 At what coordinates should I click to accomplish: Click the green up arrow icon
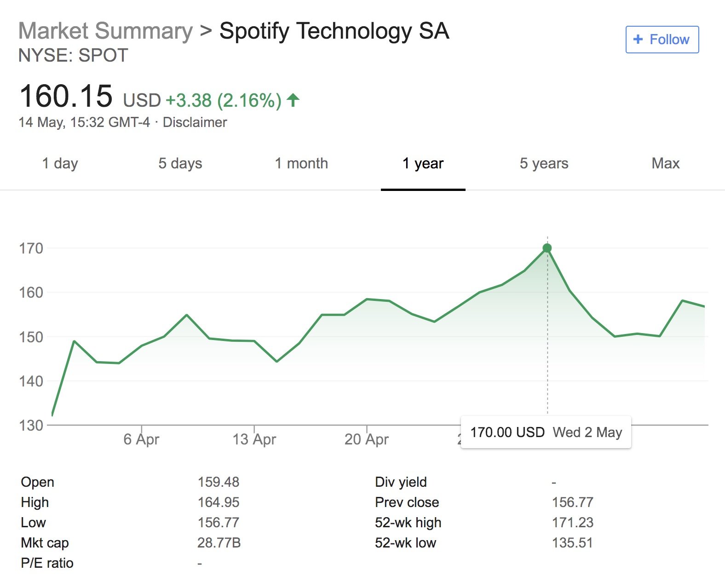[293, 99]
